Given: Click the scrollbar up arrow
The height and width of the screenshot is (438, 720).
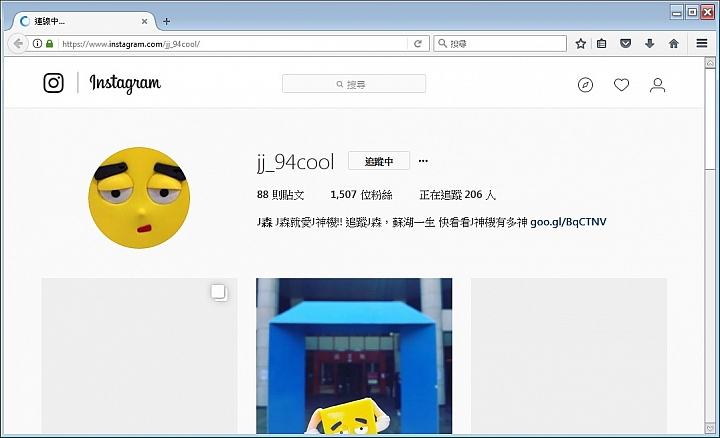Looking at the screenshot, I should [710, 63].
